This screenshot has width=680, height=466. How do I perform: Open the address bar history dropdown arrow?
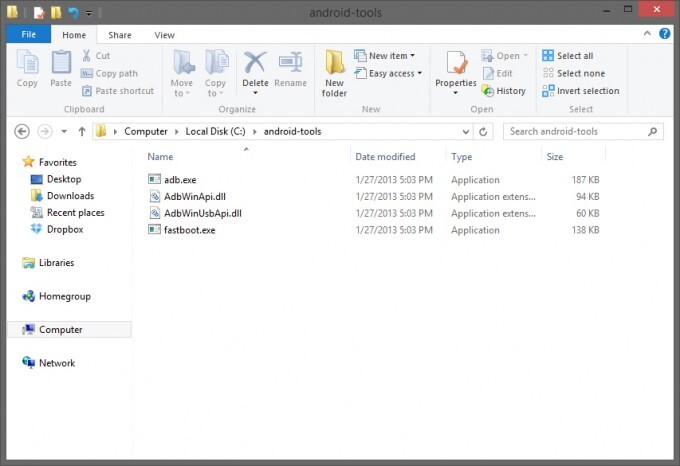pyautogui.click(x=465, y=131)
